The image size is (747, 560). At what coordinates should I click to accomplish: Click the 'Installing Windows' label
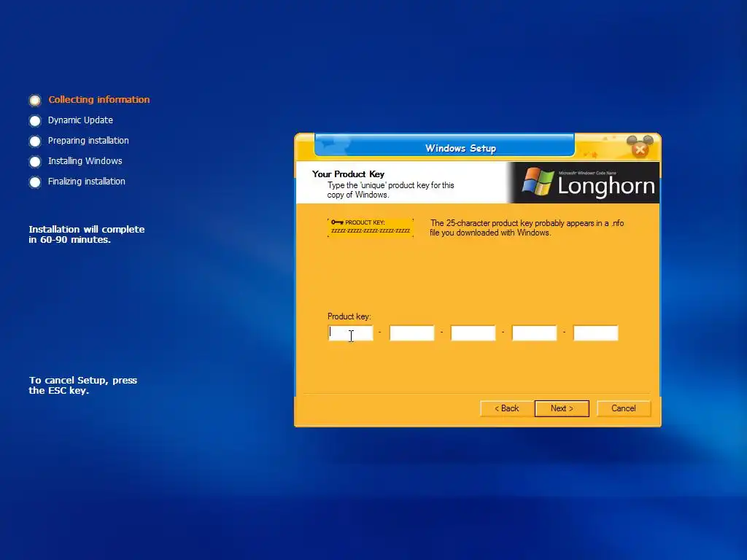[85, 161]
